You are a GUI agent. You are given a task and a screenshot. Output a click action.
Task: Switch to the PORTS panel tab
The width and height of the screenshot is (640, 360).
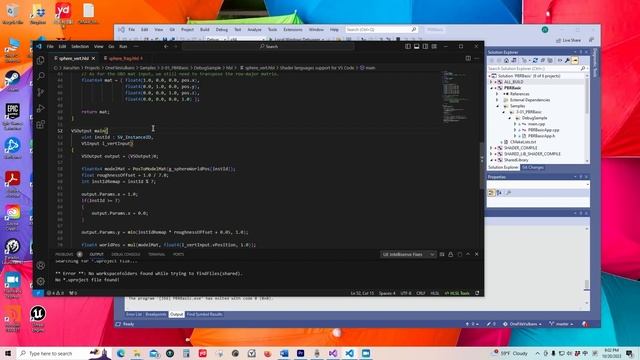(178, 254)
